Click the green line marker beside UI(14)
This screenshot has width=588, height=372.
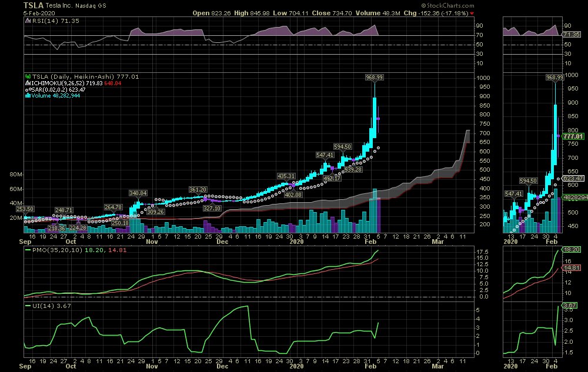[x=28, y=306]
